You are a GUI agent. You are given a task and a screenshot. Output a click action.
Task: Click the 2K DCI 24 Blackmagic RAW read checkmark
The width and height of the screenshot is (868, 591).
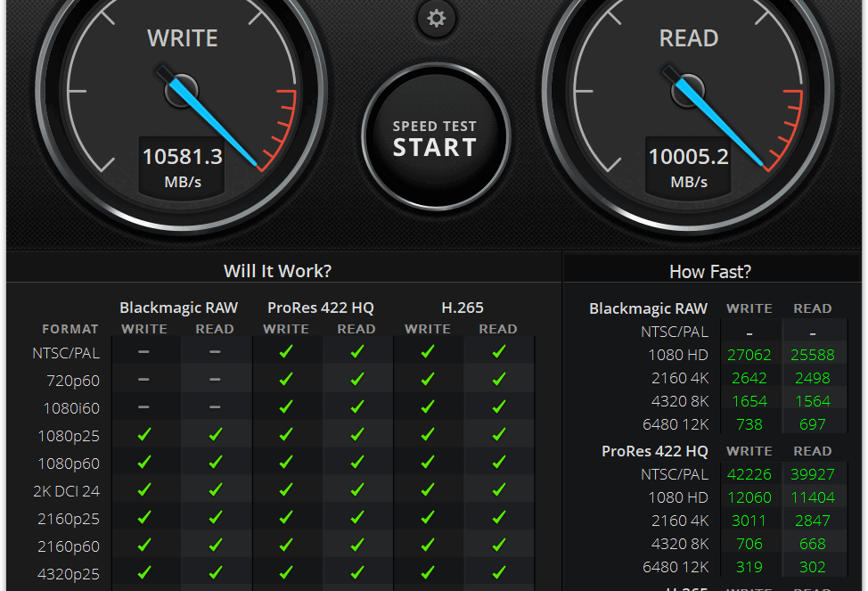pyautogui.click(x=216, y=490)
